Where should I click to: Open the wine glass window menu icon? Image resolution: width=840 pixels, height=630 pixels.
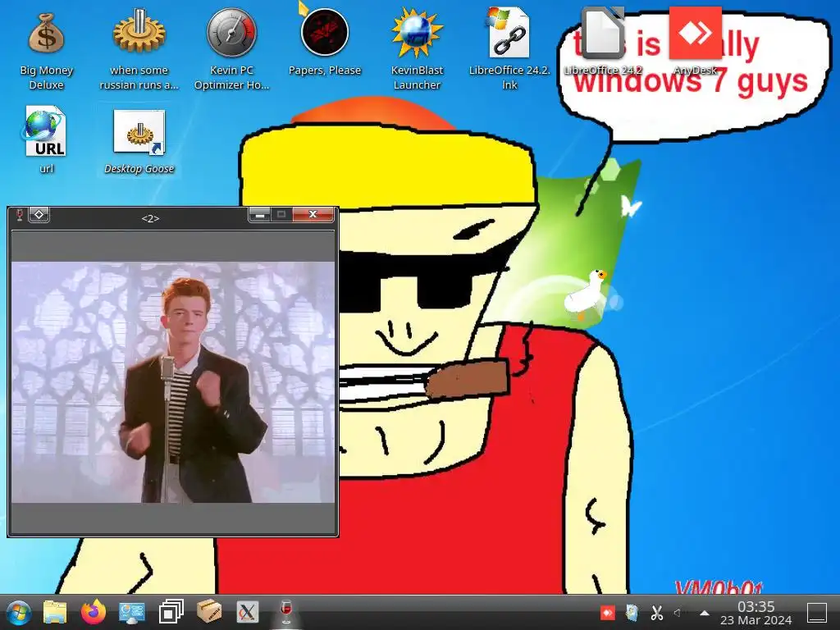(x=20, y=215)
